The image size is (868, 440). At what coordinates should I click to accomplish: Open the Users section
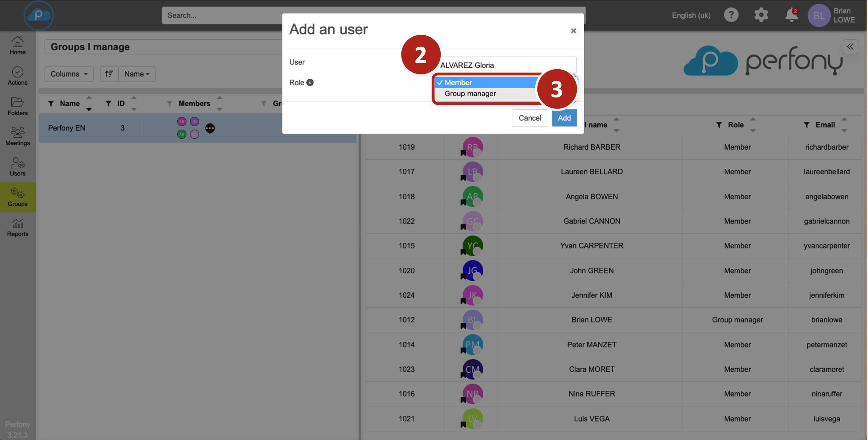click(17, 167)
